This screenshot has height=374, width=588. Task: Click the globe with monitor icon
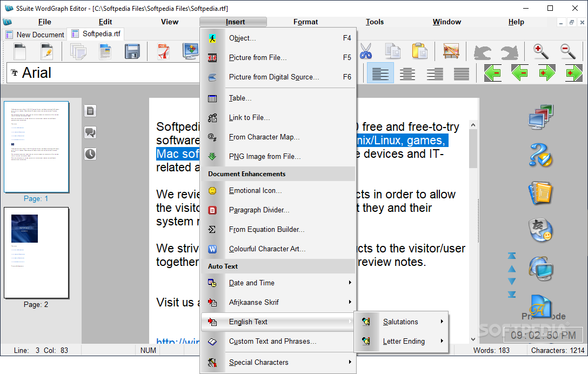[541, 269]
